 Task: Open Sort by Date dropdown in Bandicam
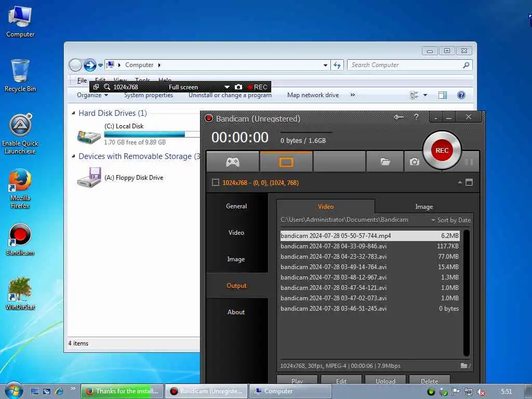(x=451, y=220)
